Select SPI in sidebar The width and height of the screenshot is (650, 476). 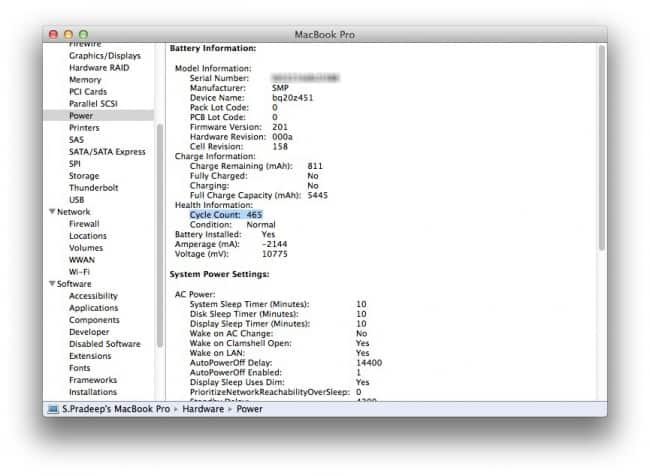(x=75, y=164)
